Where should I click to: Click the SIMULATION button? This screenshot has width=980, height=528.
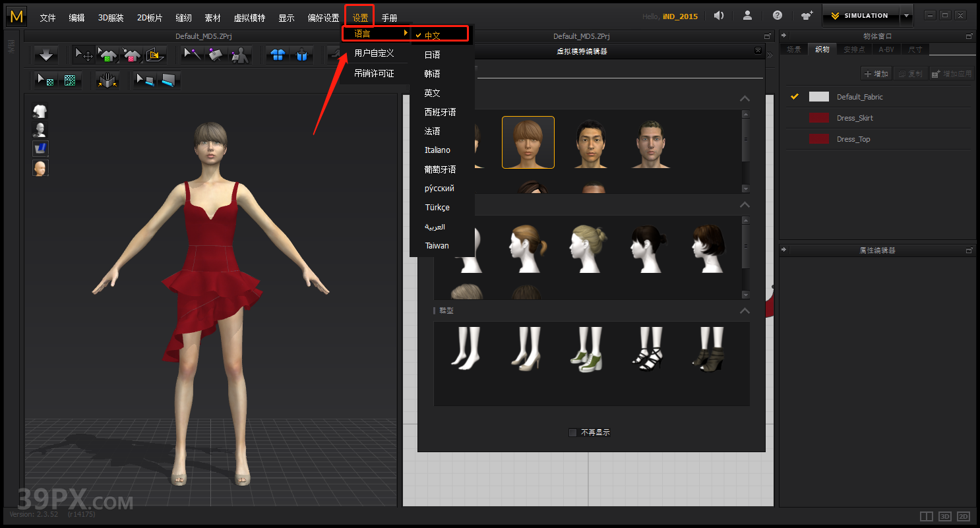861,16
